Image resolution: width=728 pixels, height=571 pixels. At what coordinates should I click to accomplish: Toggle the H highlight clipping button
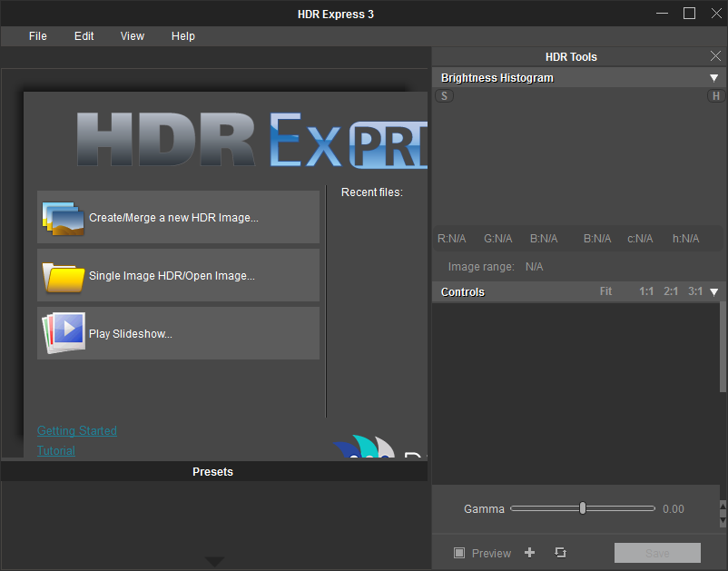click(x=716, y=96)
